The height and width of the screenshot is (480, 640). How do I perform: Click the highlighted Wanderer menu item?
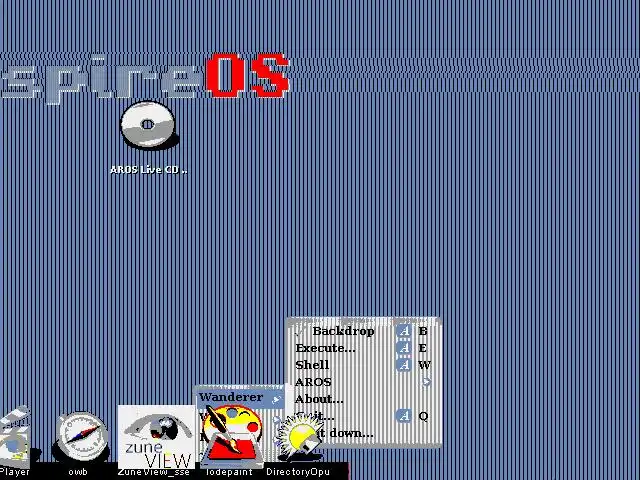[x=240, y=397]
